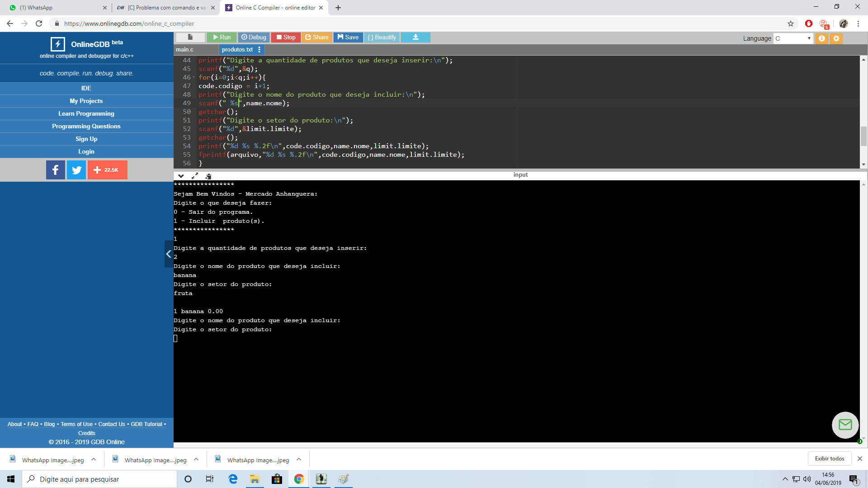Open the Blog footer link
This screenshot has width=868, height=488.
tap(49, 424)
